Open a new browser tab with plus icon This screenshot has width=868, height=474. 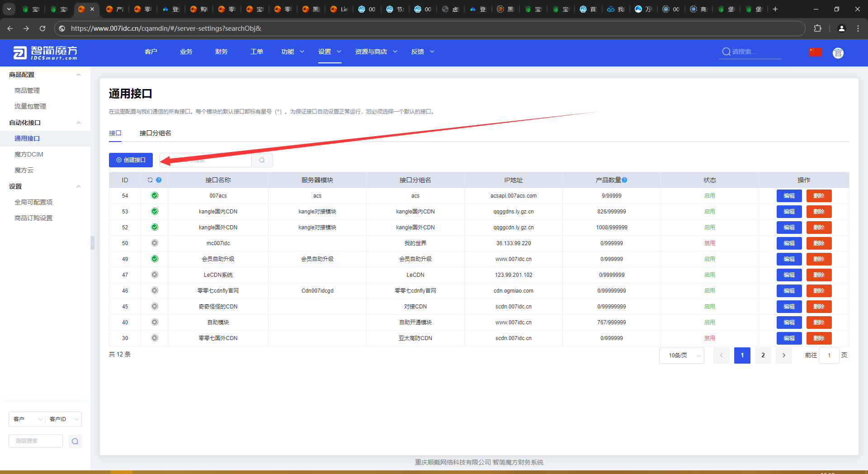(775, 9)
